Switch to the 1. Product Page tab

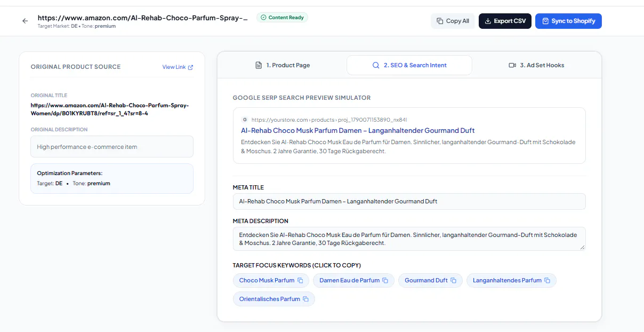click(x=283, y=65)
